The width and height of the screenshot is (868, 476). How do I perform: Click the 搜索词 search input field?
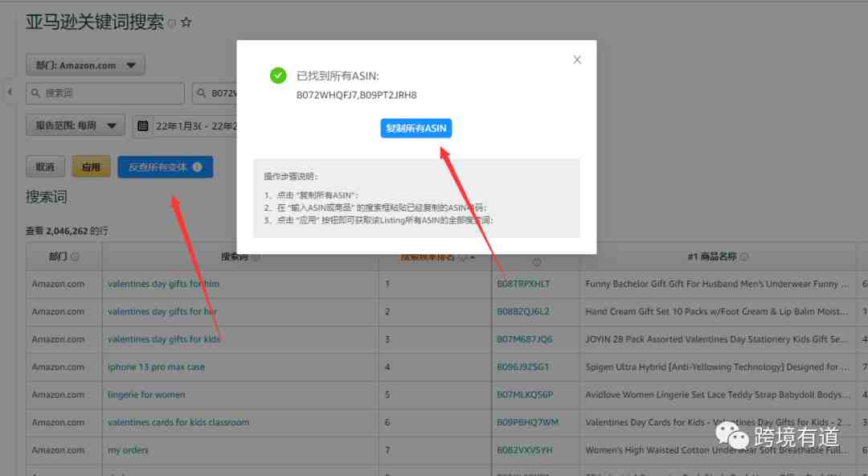(x=105, y=93)
